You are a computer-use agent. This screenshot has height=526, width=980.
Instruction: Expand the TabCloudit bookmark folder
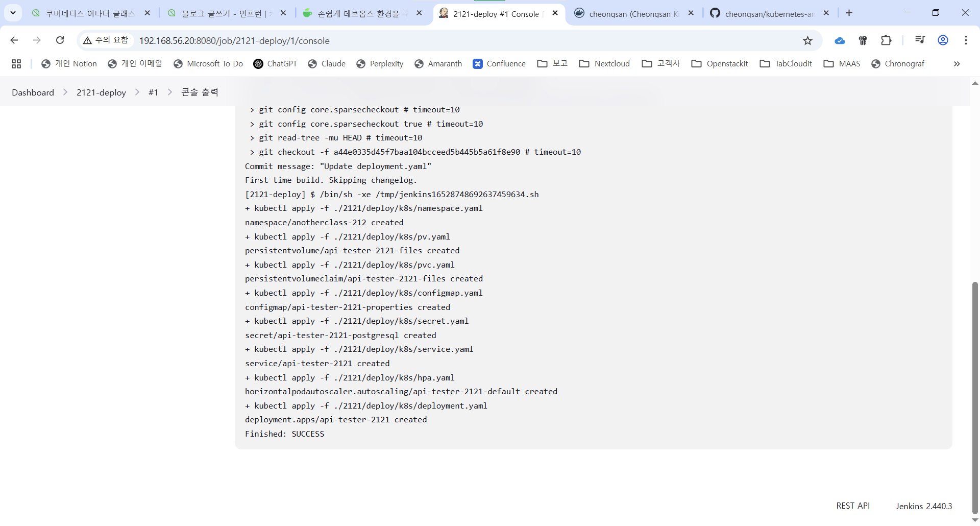click(786, 64)
